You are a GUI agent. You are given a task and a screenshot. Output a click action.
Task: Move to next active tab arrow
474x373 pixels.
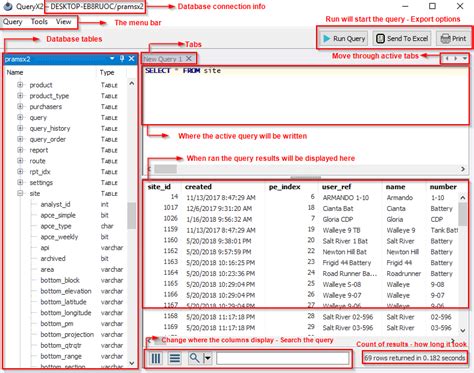coord(455,59)
